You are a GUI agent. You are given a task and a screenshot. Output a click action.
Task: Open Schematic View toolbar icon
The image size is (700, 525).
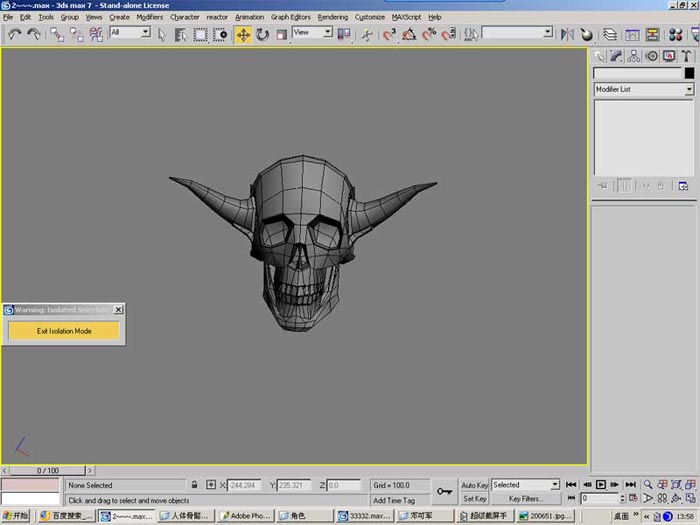652,34
